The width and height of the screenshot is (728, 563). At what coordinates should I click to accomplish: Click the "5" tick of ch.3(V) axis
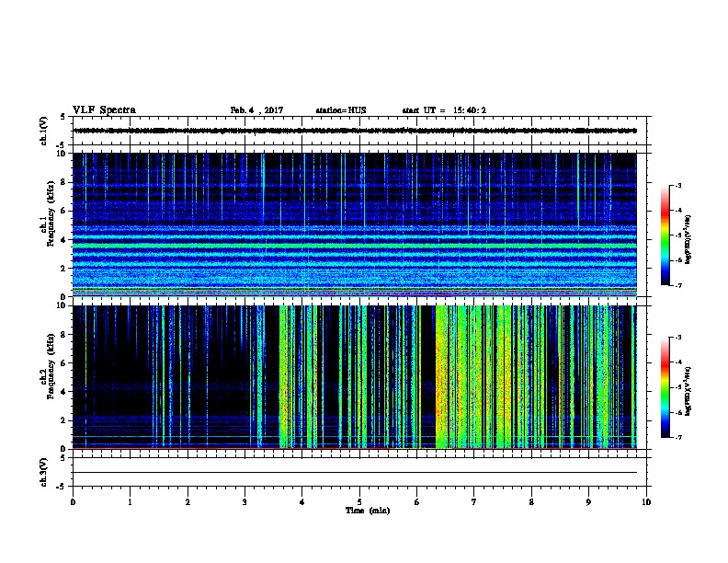63,458
